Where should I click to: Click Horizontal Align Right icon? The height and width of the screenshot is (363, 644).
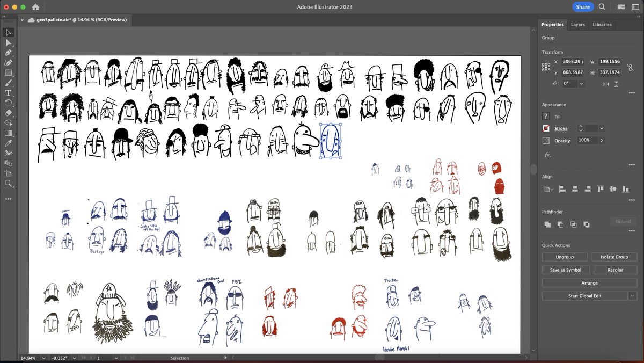coord(587,189)
